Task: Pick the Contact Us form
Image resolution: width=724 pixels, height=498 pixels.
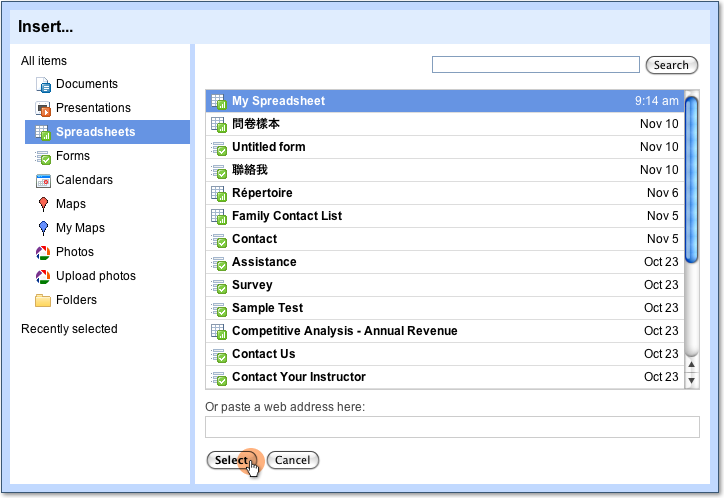Action: [445, 354]
